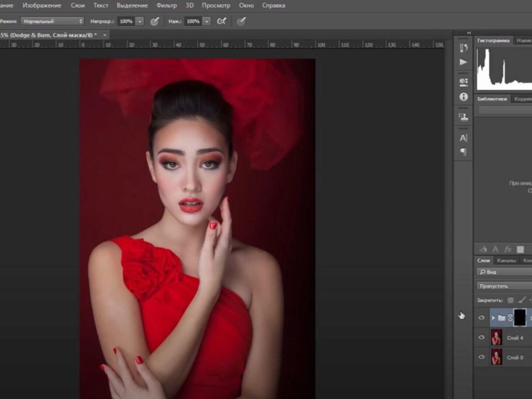532x399 pixels.
Task: Open the Actions panel play icon
Action: [x=463, y=62]
